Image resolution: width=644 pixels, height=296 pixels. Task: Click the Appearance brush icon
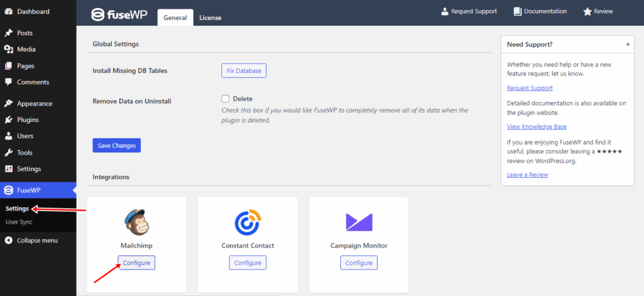(8, 104)
